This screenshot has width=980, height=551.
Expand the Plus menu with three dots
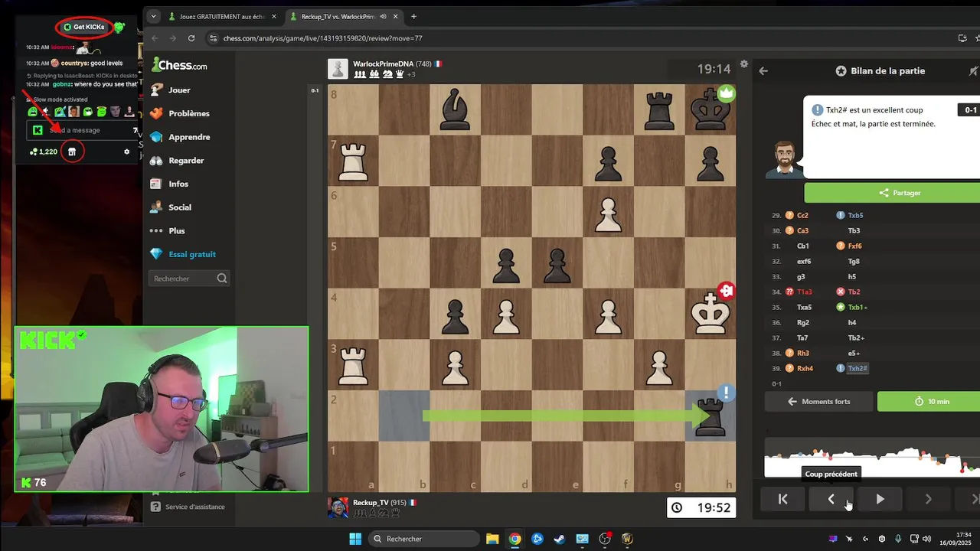coord(167,230)
